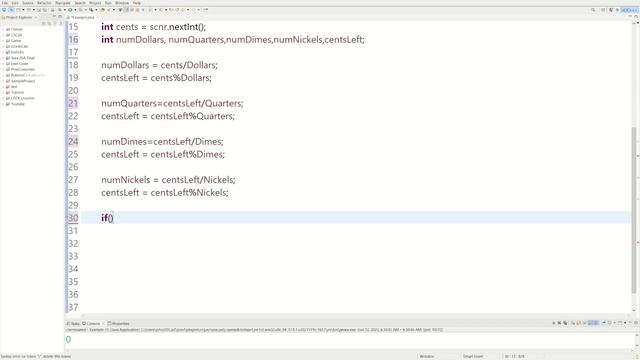Click 'numNickels = centsLeft/Nickels;' line

tap(168, 180)
